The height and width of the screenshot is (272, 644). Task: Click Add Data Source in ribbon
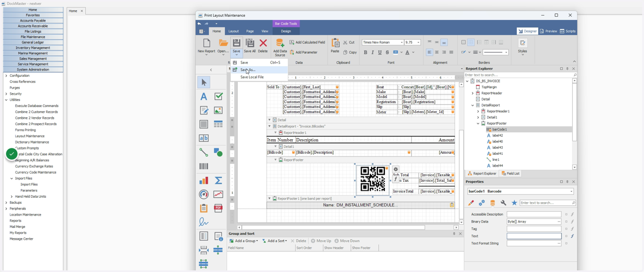tap(280, 47)
